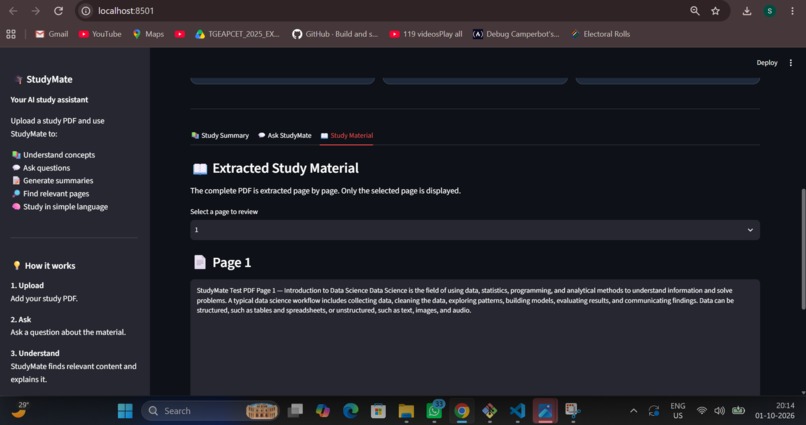Open the Gmail bookmark
This screenshot has height=425, width=806.
coord(51,34)
